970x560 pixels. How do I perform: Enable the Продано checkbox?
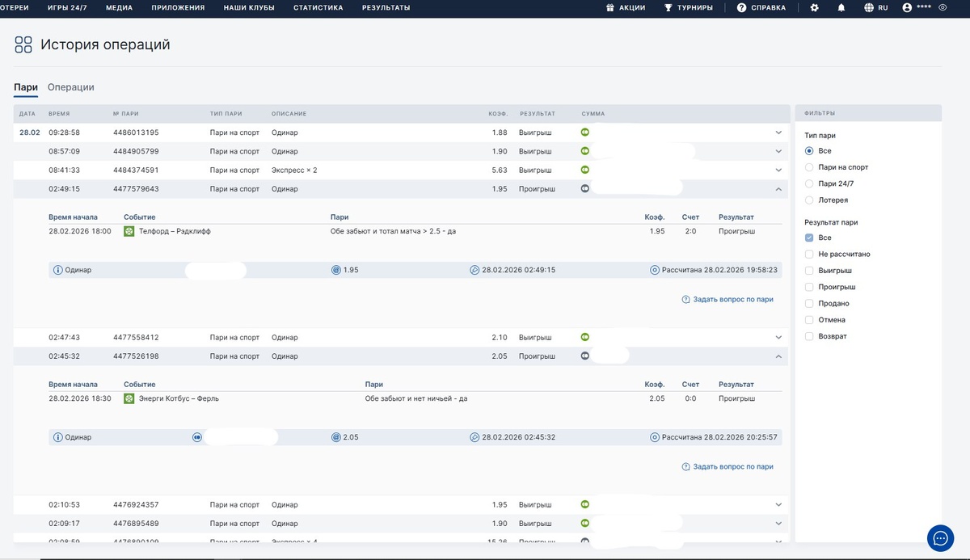pyautogui.click(x=809, y=304)
